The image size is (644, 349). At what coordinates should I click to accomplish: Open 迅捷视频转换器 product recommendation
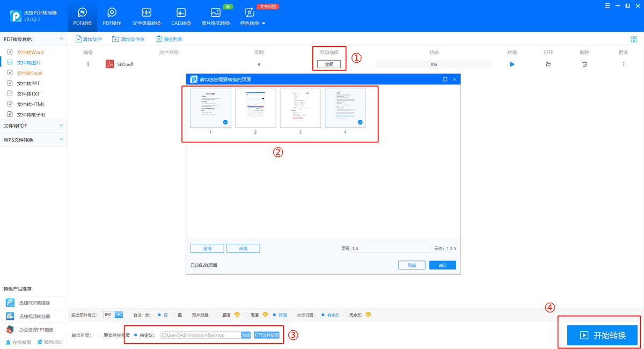34,316
